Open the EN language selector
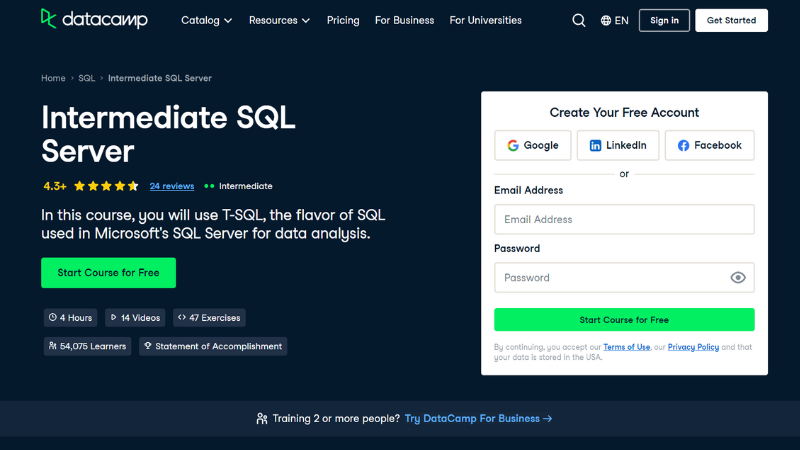 (x=614, y=20)
